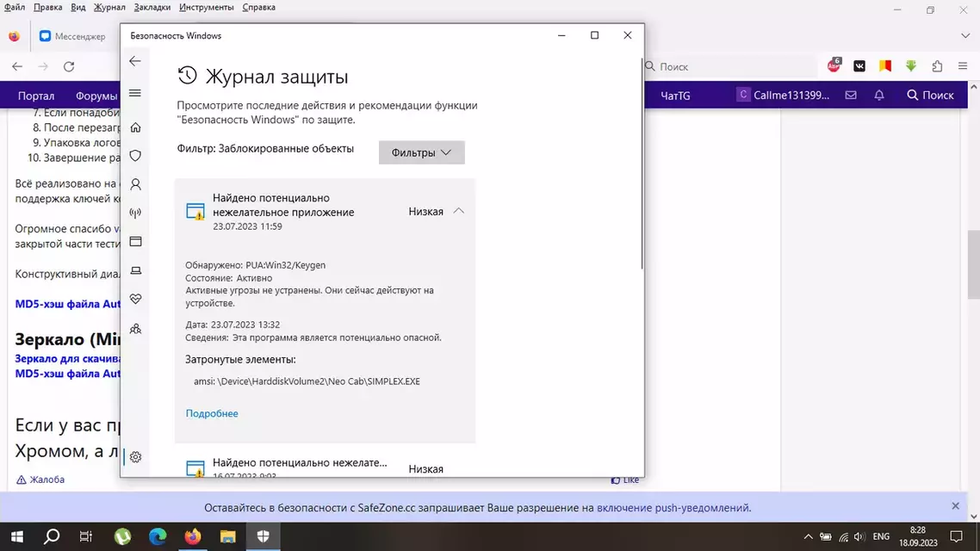Switch to Firefox on the taskbar
The height and width of the screenshot is (551, 980).
coord(193,536)
